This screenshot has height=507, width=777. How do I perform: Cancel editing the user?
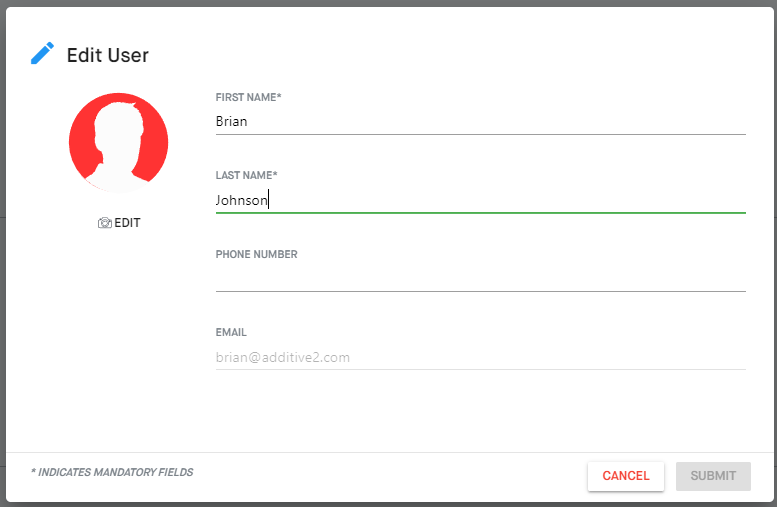pos(626,476)
